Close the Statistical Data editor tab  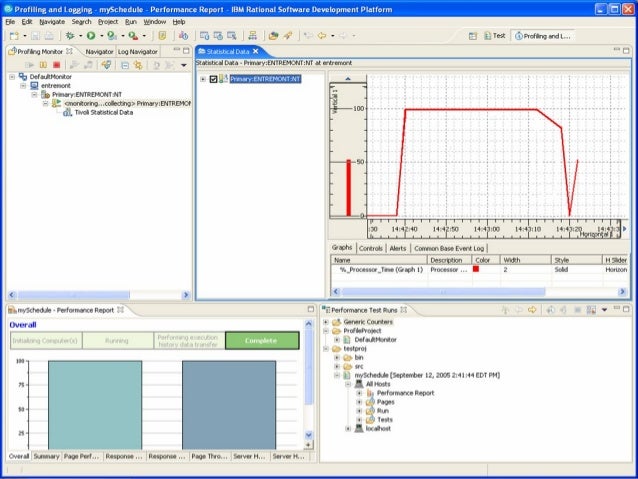(x=254, y=51)
